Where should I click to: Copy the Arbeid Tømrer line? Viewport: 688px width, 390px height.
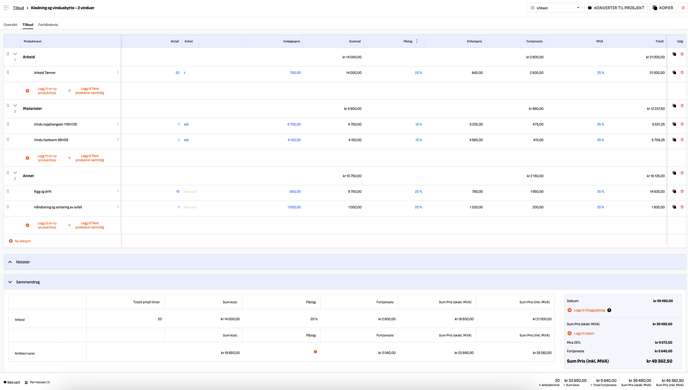tap(674, 72)
